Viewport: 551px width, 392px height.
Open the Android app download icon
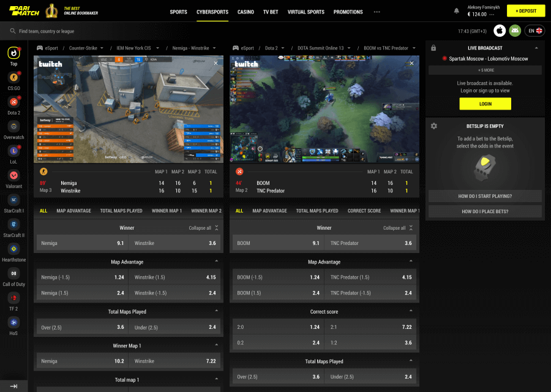(x=515, y=31)
